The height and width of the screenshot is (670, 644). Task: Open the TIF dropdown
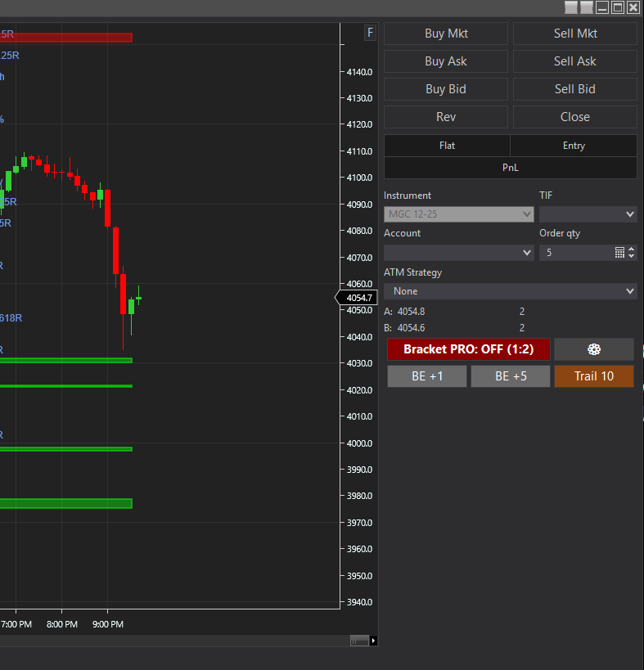[x=588, y=214]
